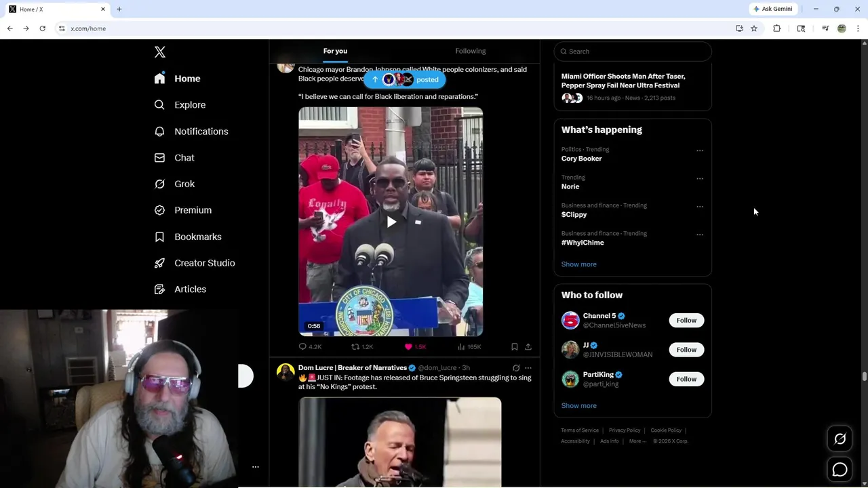The height and width of the screenshot is (488, 868).
Task: Follow Channel 5
Action: click(x=686, y=320)
